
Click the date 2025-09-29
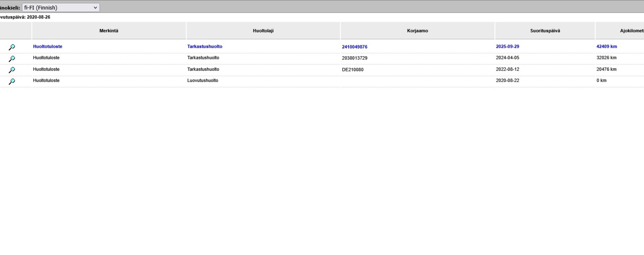coord(507,46)
